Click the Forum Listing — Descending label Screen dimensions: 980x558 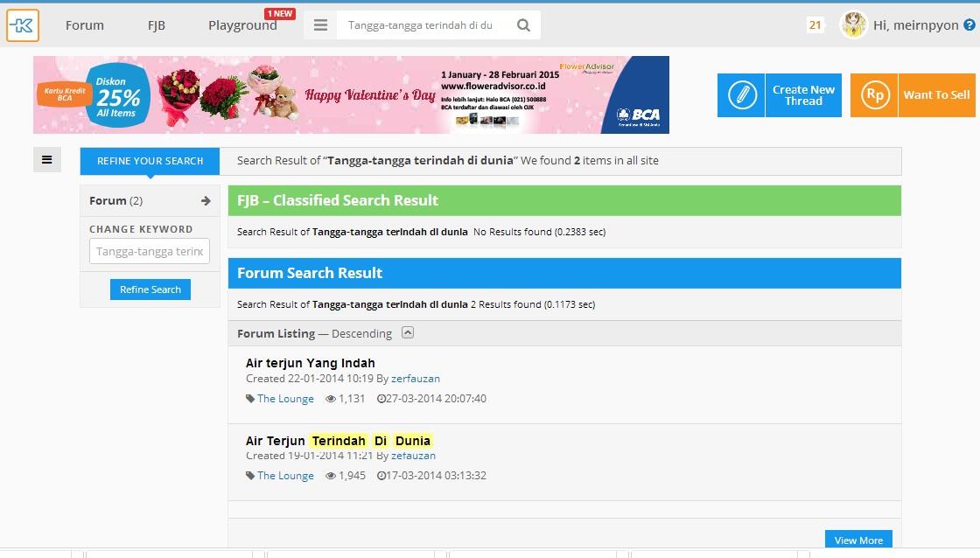pyautogui.click(x=314, y=334)
